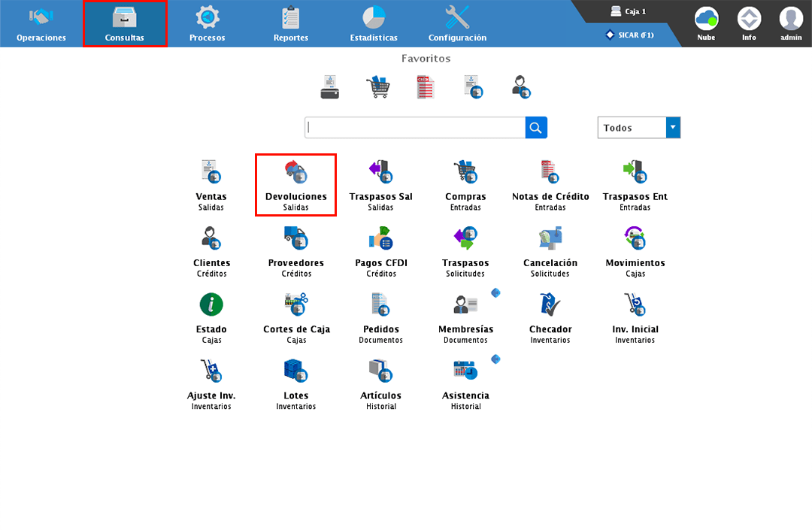Viewport: 812px width, 530px height.
Task: Switch to the Reportes tab
Action: coord(290,24)
